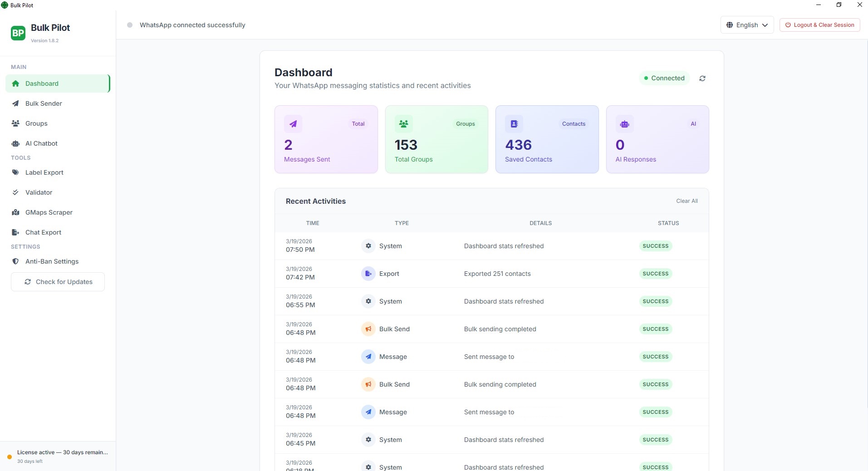
Task: Click the Total Groups people icon
Action: click(403, 124)
